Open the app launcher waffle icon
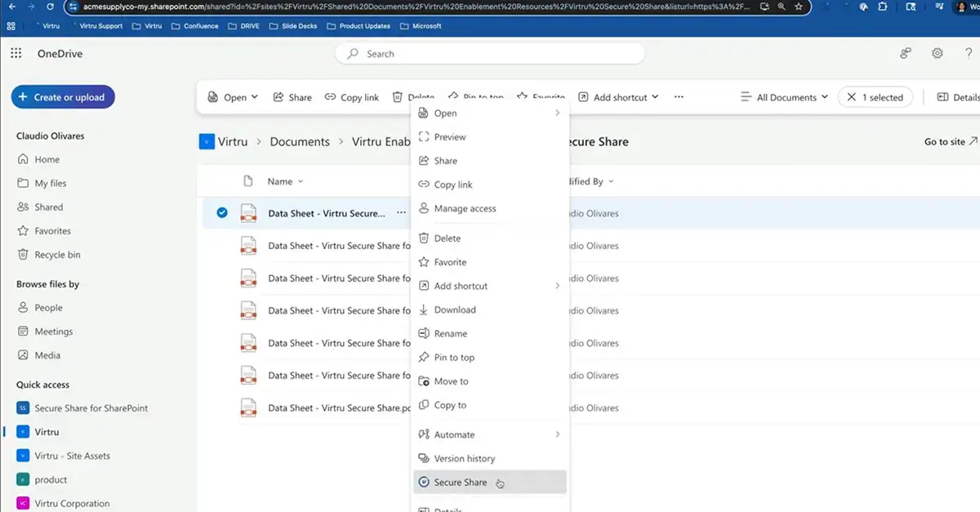980x512 pixels. click(x=16, y=54)
